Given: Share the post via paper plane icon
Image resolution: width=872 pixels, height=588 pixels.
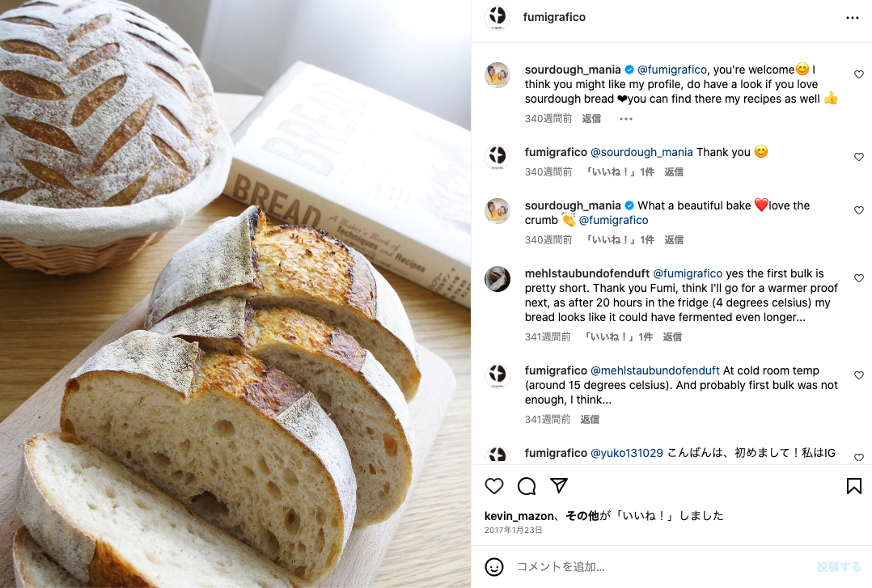Looking at the screenshot, I should (558, 485).
